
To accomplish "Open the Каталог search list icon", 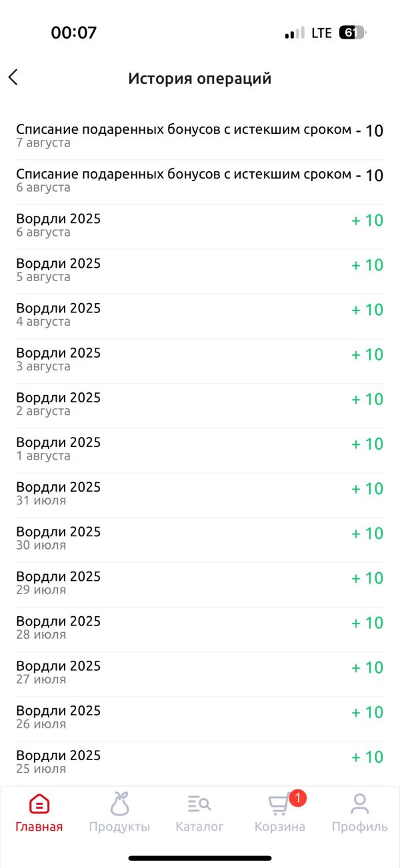I will 199,804.
